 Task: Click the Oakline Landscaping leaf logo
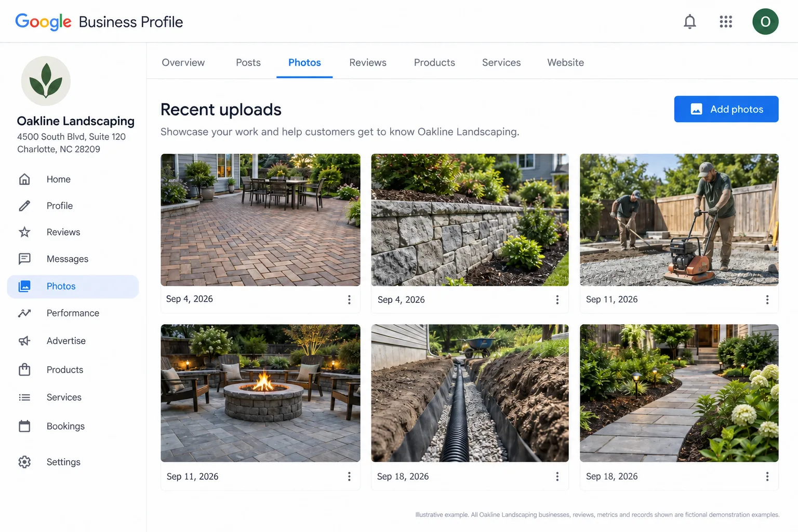coord(46,81)
